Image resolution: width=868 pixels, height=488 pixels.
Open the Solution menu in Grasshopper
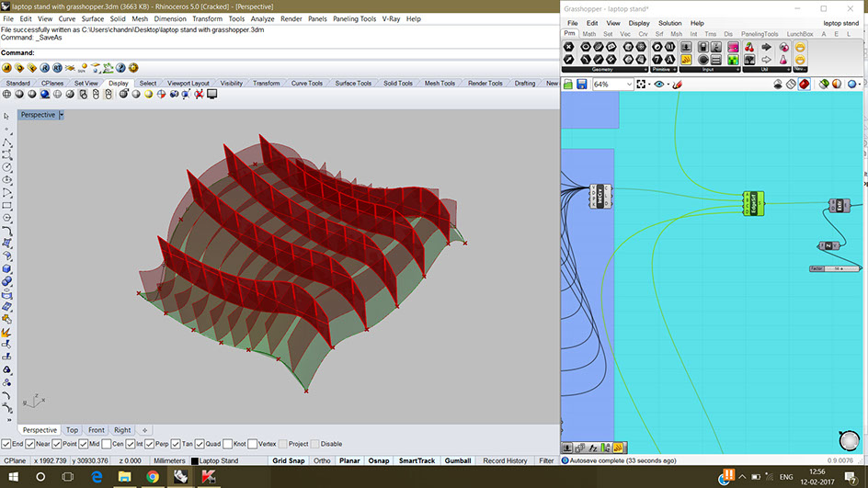pos(669,23)
